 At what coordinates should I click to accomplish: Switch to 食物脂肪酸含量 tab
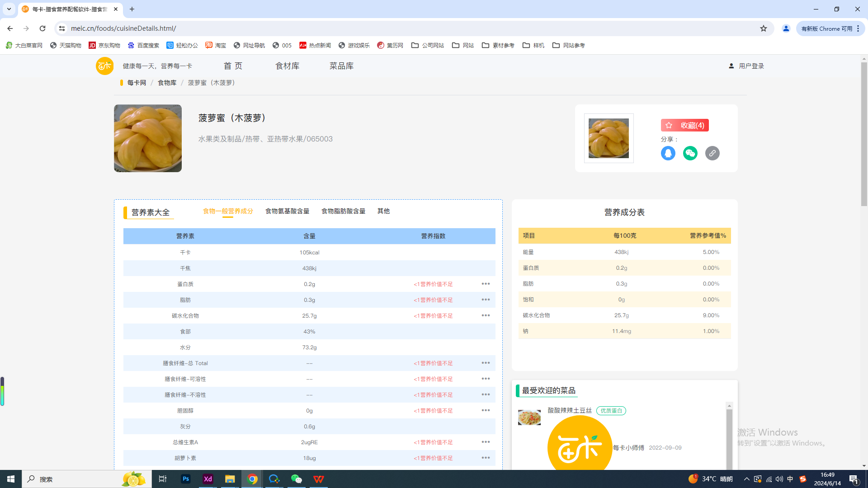(x=343, y=211)
